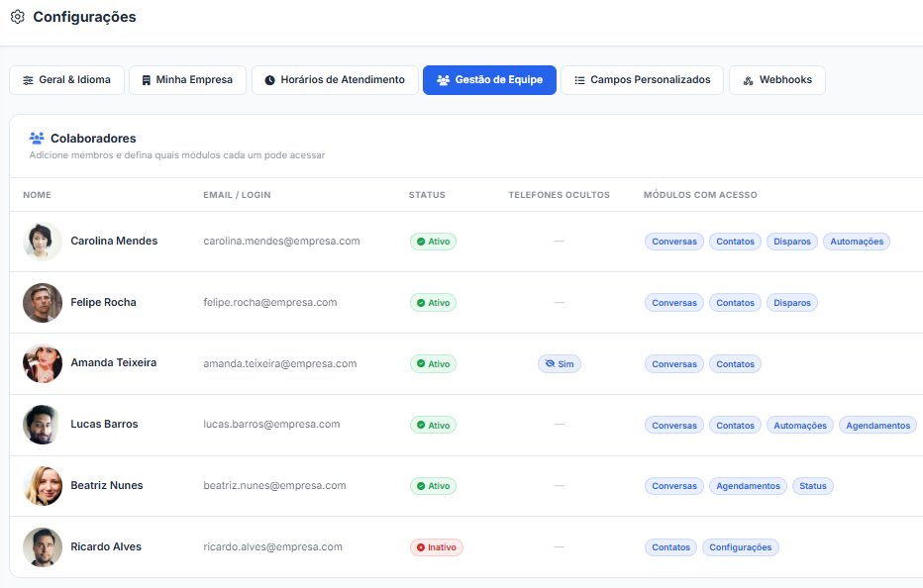Click email beatriz.nunes@empresa.com
This screenshot has height=588, width=923.
[275, 485]
